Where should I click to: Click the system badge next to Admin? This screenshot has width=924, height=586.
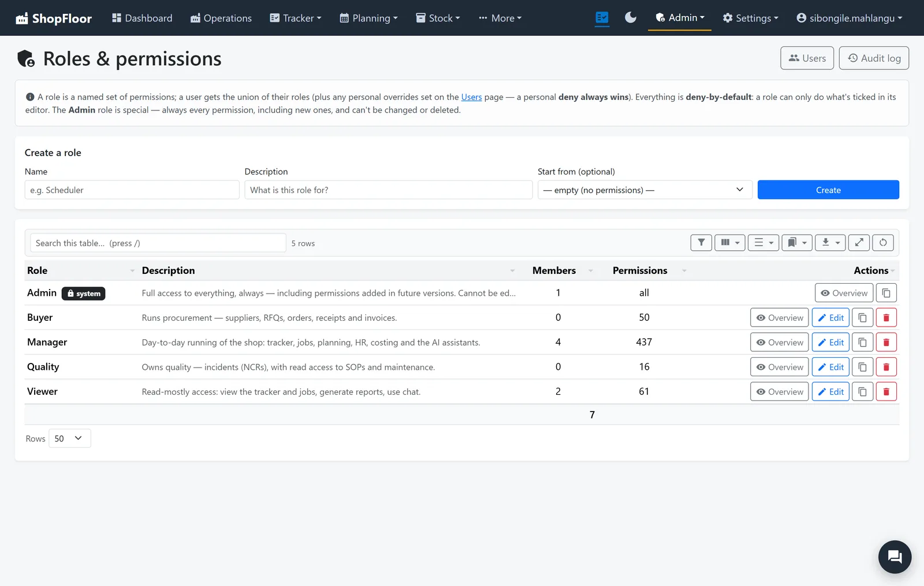(83, 294)
